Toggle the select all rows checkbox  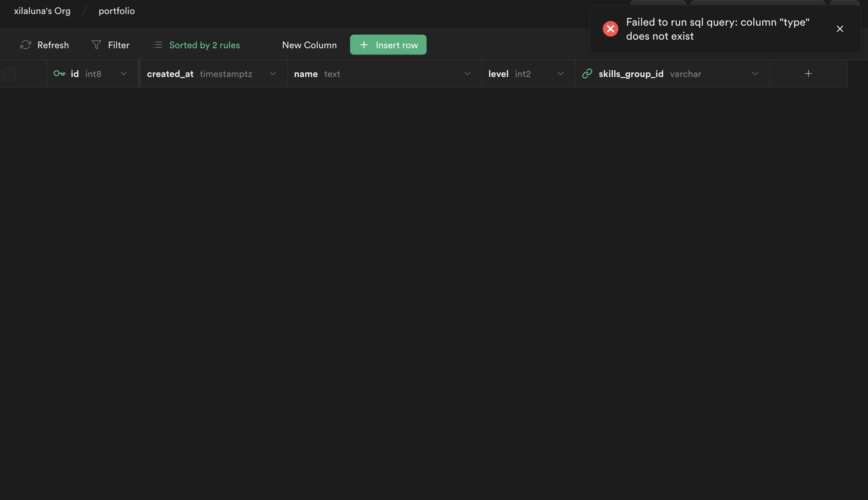tap(9, 74)
